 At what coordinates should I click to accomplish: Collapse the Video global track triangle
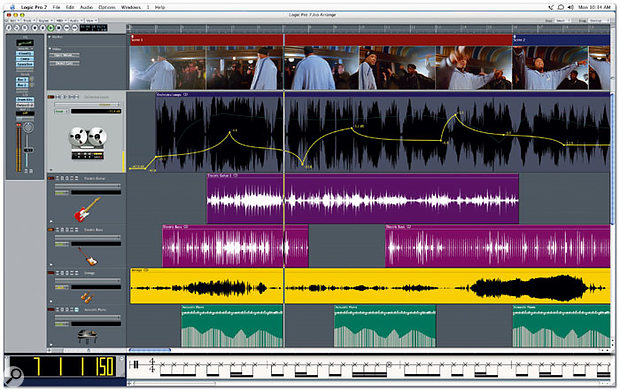click(49, 49)
